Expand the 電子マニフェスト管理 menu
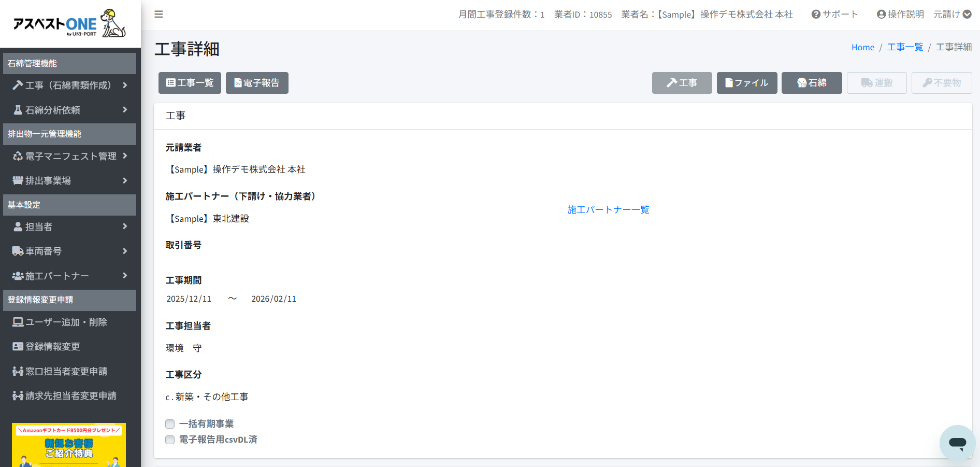Screen dimensions: 980x467 [x=69, y=156]
